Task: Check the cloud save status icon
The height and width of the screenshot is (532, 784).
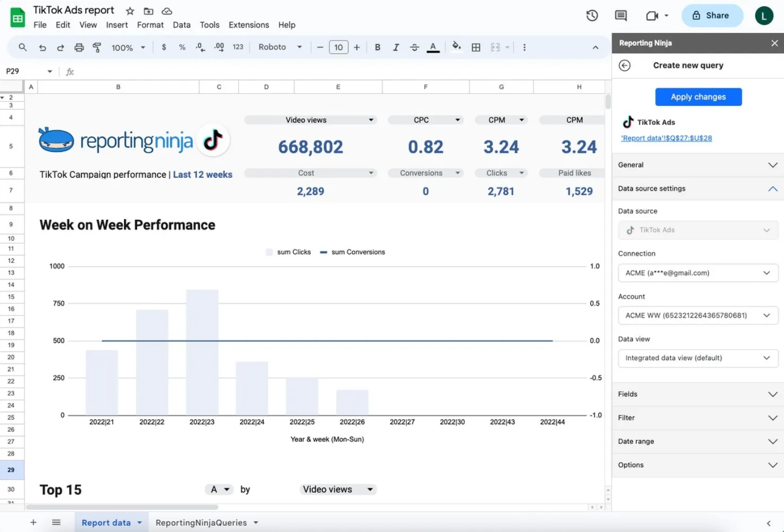Action: point(167,11)
